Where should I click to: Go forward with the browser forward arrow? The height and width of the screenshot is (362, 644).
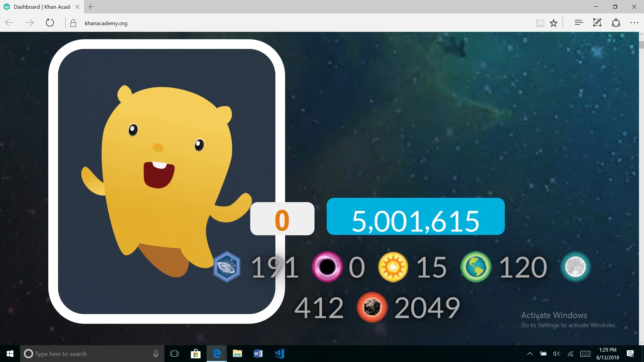30,23
